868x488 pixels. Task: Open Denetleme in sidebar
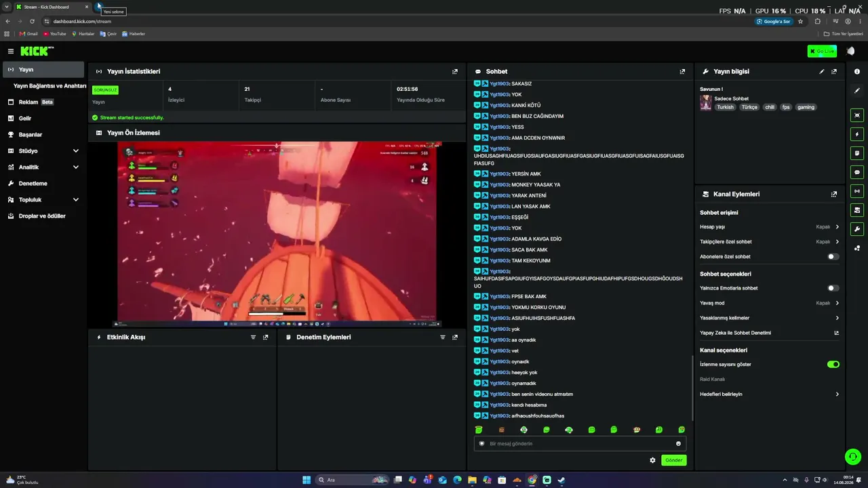(44, 184)
